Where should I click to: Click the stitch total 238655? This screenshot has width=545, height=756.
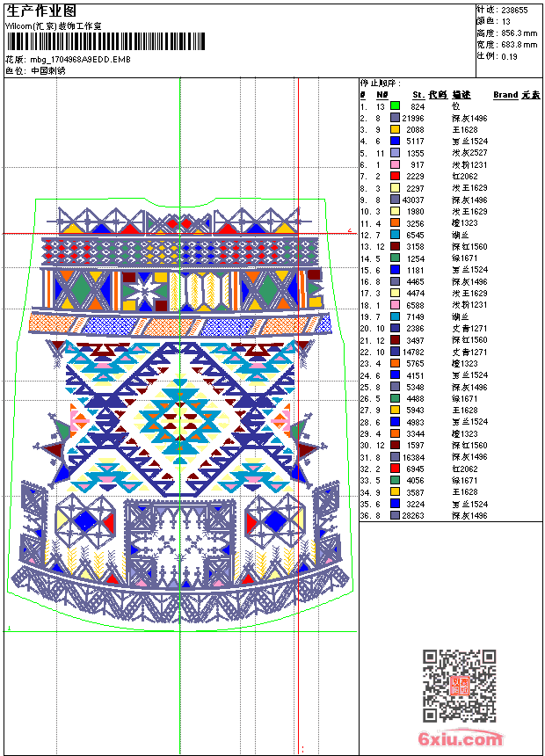pyautogui.click(x=514, y=11)
